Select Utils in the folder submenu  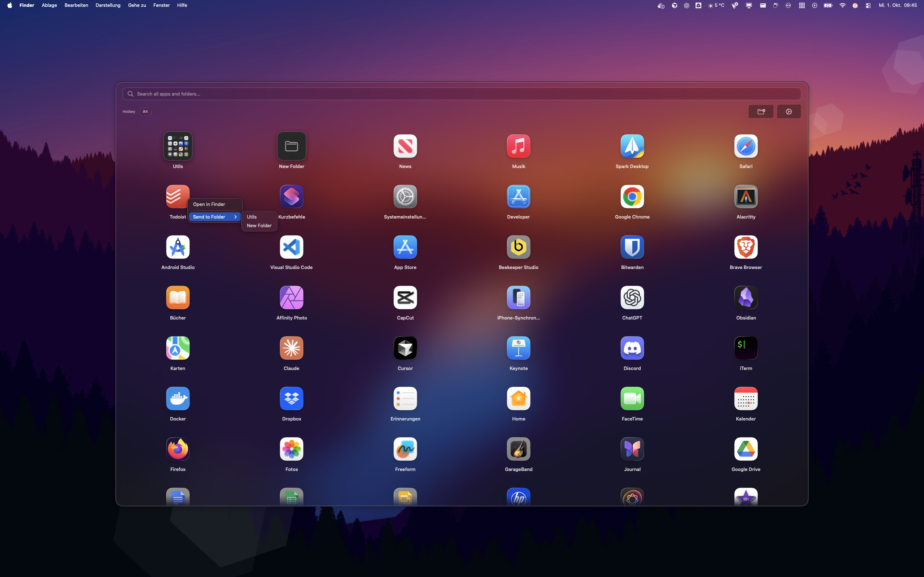252,217
